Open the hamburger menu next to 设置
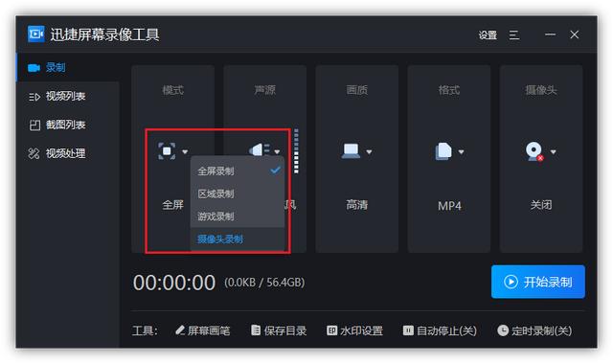Screen dimensions: 613x364 point(514,35)
